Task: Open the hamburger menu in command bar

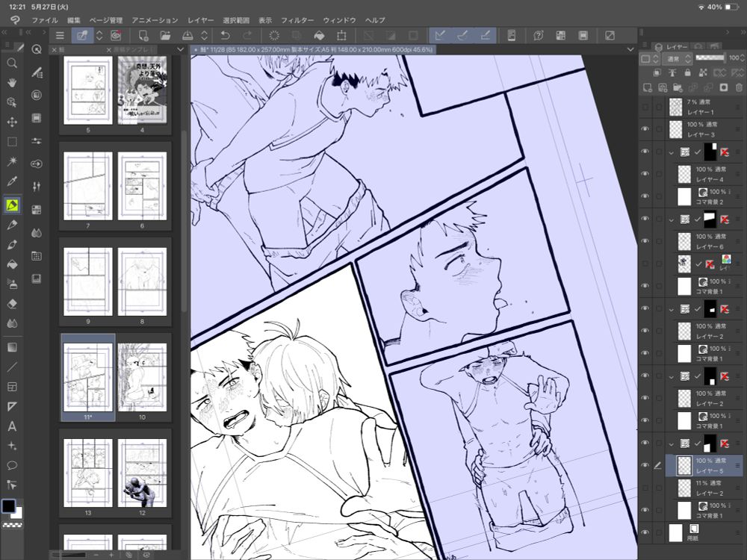Action: [60, 36]
